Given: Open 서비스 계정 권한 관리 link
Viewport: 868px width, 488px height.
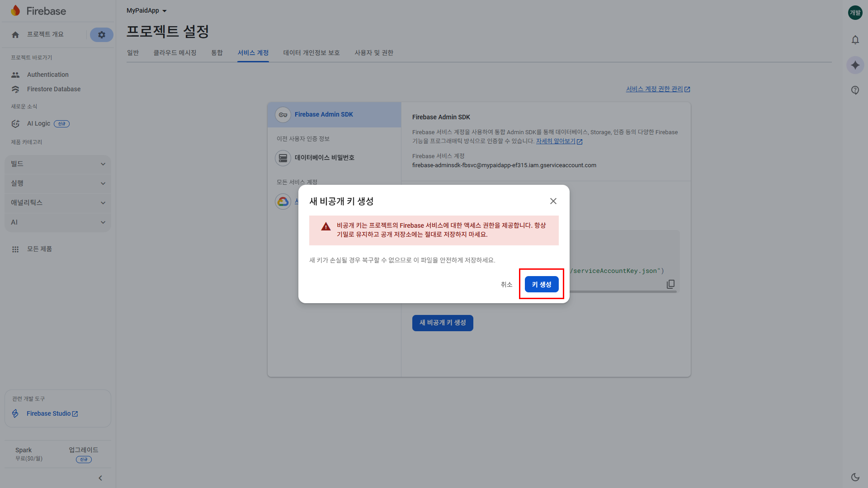Looking at the screenshot, I should [657, 89].
